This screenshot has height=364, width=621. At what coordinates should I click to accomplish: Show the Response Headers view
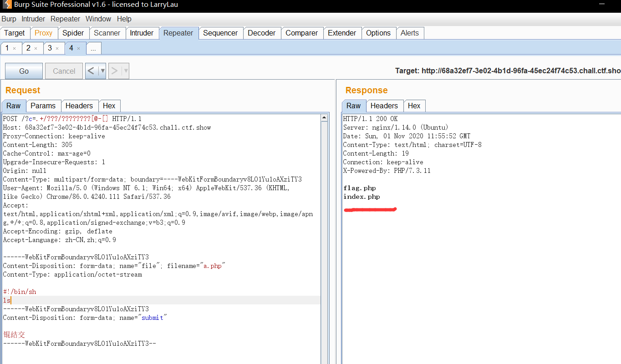click(x=384, y=106)
